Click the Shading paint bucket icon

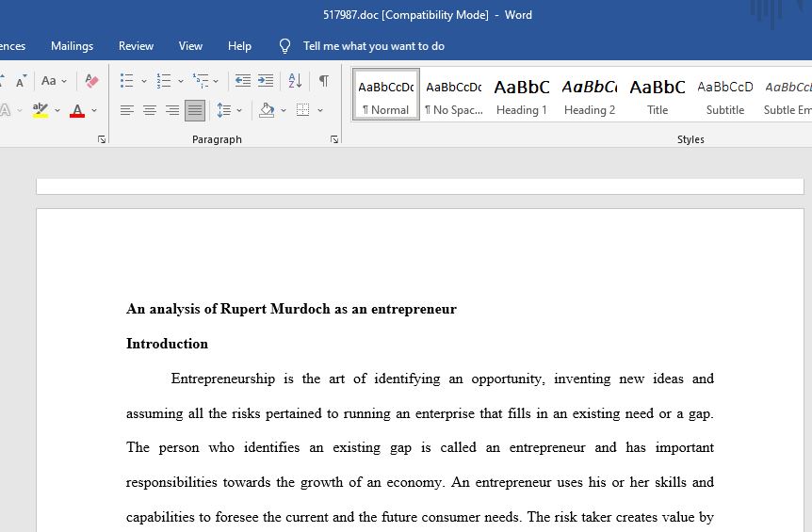(267, 110)
